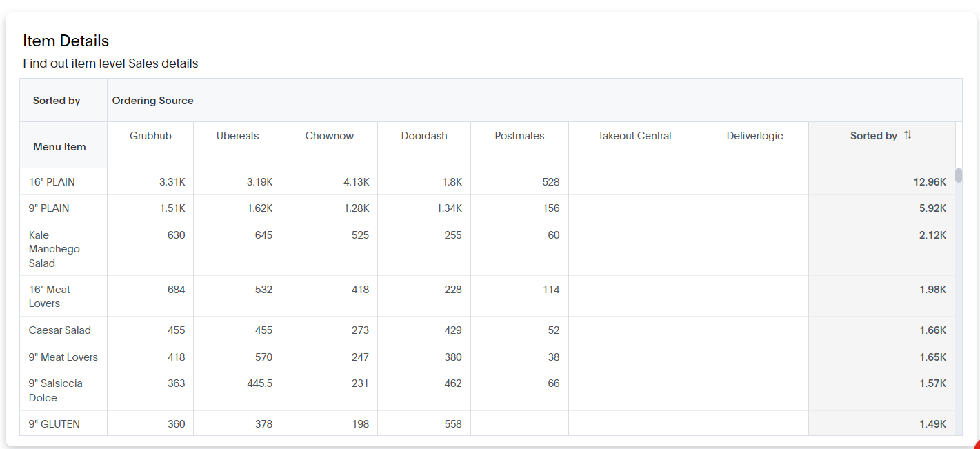Click the 445.5 Ubereats value

(x=259, y=383)
